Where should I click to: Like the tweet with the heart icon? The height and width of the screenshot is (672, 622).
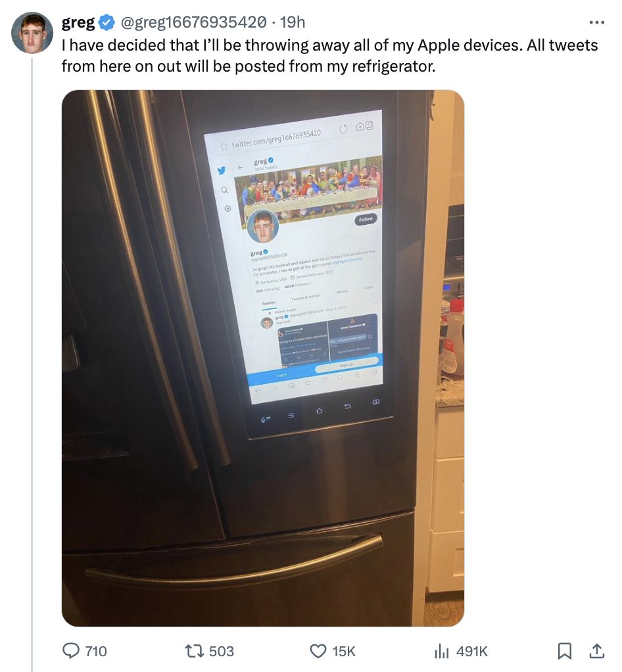click(318, 651)
